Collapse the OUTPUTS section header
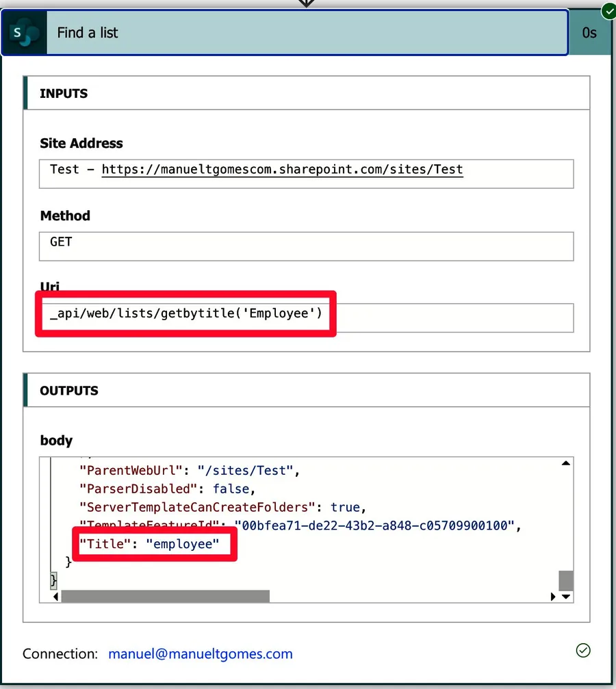 coord(307,390)
